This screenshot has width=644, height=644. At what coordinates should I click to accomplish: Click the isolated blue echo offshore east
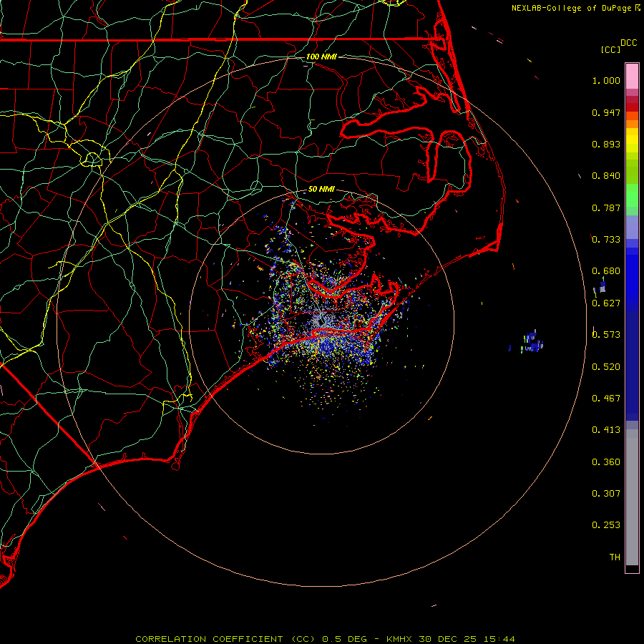[532, 342]
